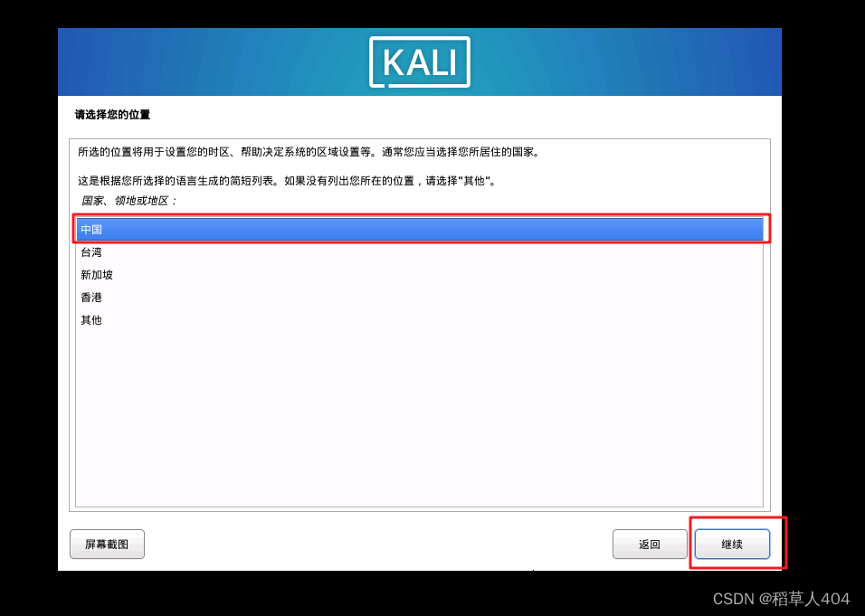The image size is (865, 616).
Task: Take a screenshot via 屏幕截图 button
Action: 107,545
